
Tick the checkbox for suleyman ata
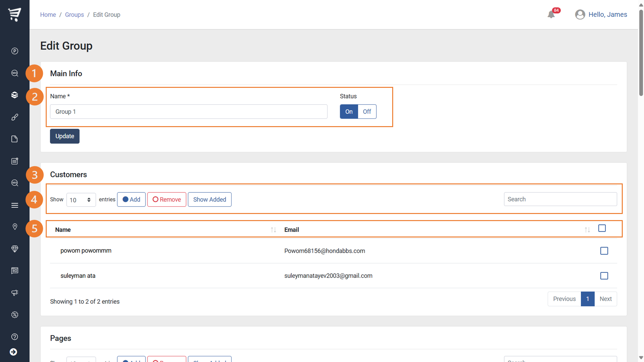pos(604,276)
